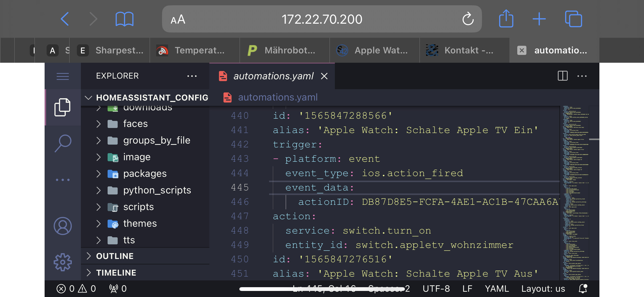Show all tabs overview icon

pyautogui.click(x=573, y=19)
